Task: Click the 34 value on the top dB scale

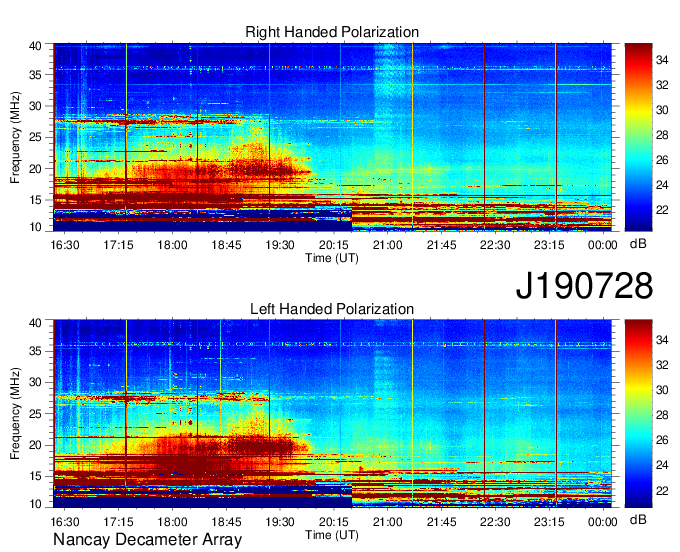Action: click(662, 60)
